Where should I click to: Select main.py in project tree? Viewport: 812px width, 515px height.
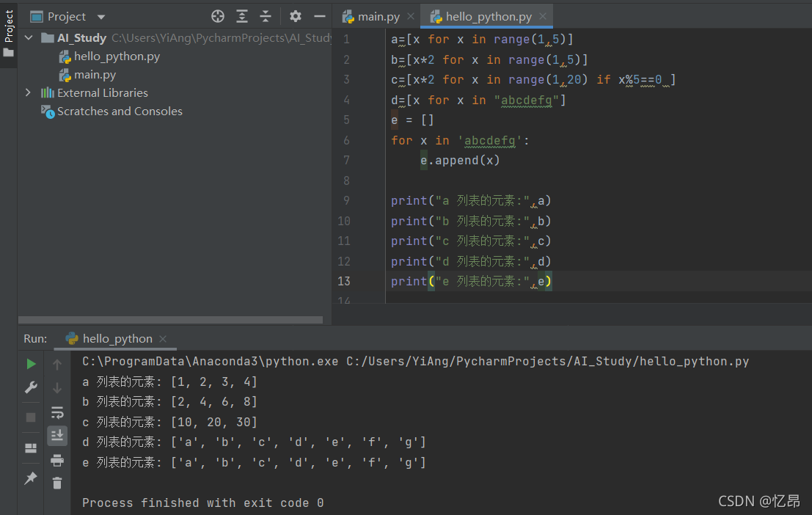click(x=95, y=75)
